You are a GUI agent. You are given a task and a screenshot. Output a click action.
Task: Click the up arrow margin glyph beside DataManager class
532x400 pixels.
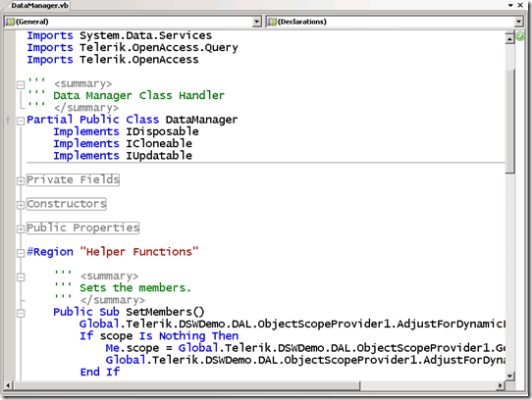pos(9,120)
